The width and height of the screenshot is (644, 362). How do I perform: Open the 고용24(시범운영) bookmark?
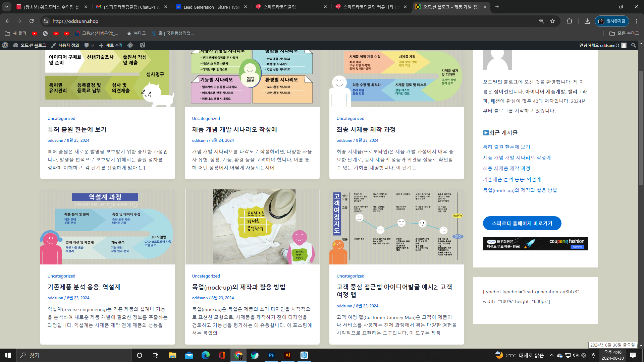click(97, 33)
